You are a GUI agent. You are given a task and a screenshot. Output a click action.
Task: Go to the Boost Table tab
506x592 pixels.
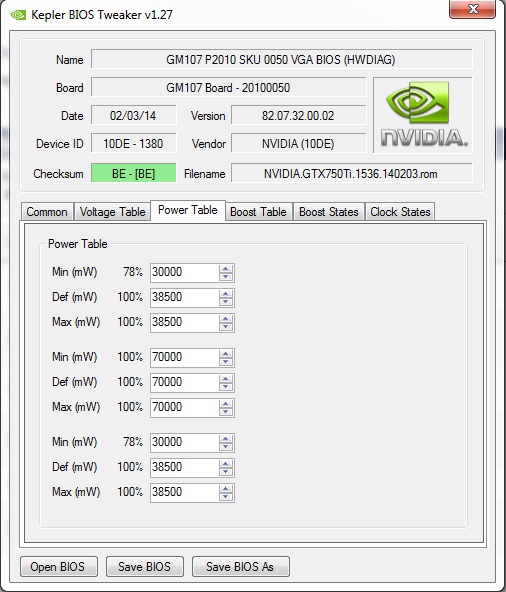point(258,212)
